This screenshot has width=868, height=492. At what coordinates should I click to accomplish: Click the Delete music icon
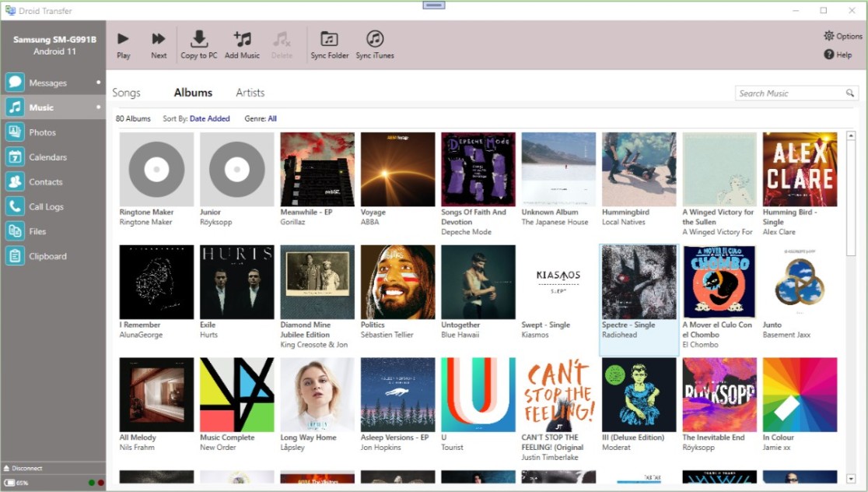point(282,39)
